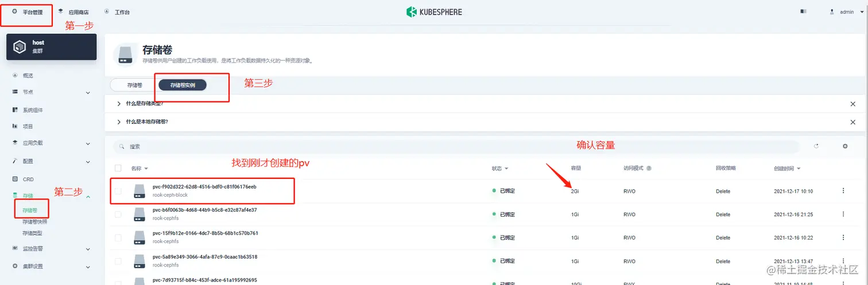
Task: Click 2Gi capacity of pvc-f902d322
Action: point(575,192)
